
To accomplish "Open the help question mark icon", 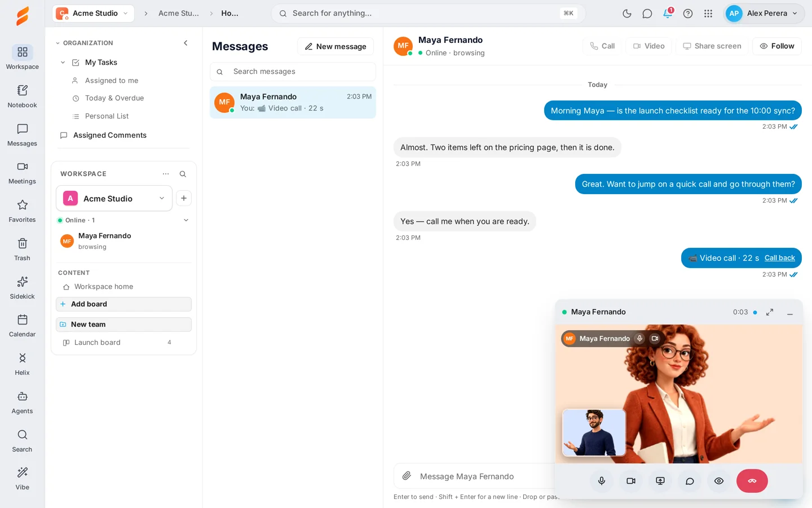I will click(688, 14).
